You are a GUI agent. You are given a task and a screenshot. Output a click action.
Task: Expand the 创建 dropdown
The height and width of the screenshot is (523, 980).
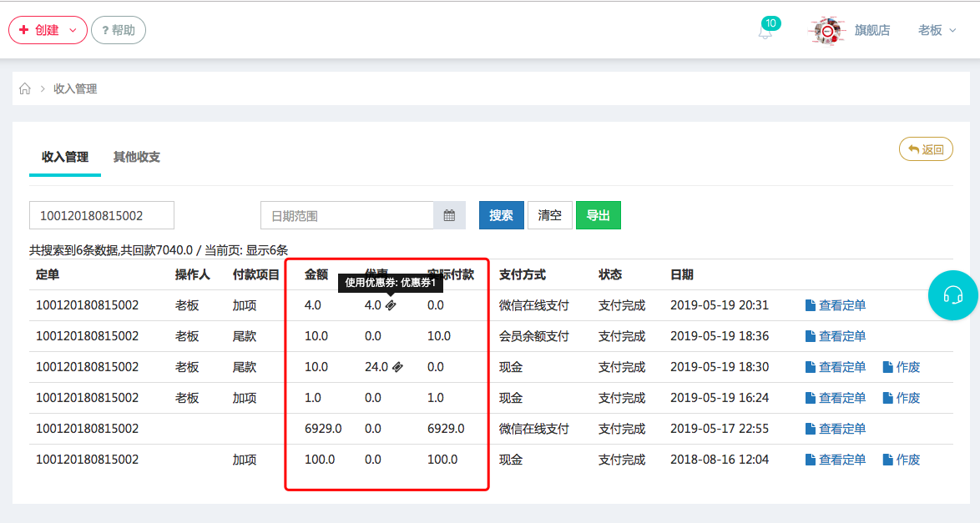click(48, 30)
